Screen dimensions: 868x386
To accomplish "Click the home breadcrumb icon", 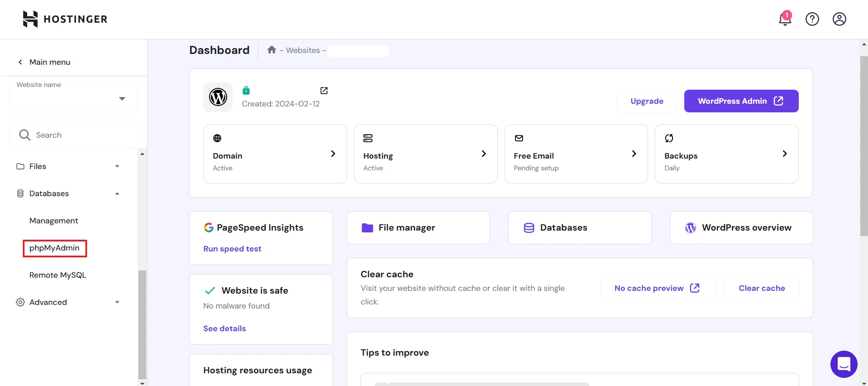I will (x=272, y=50).
